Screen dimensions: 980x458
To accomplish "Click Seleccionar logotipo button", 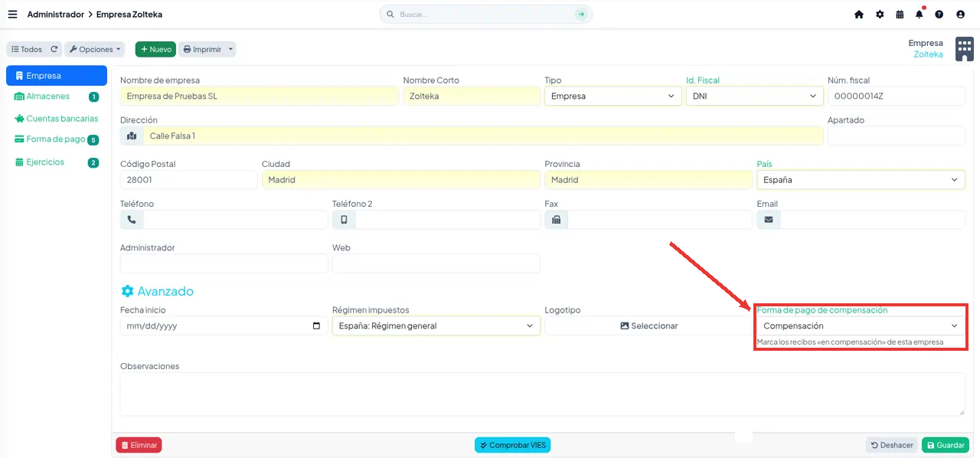I will (x=648, y=326).
